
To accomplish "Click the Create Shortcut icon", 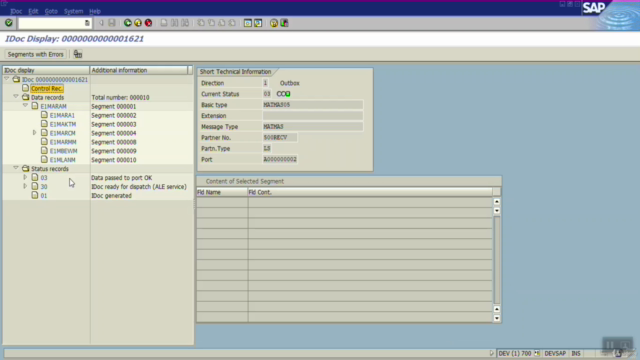I will [x=258, y=23].
